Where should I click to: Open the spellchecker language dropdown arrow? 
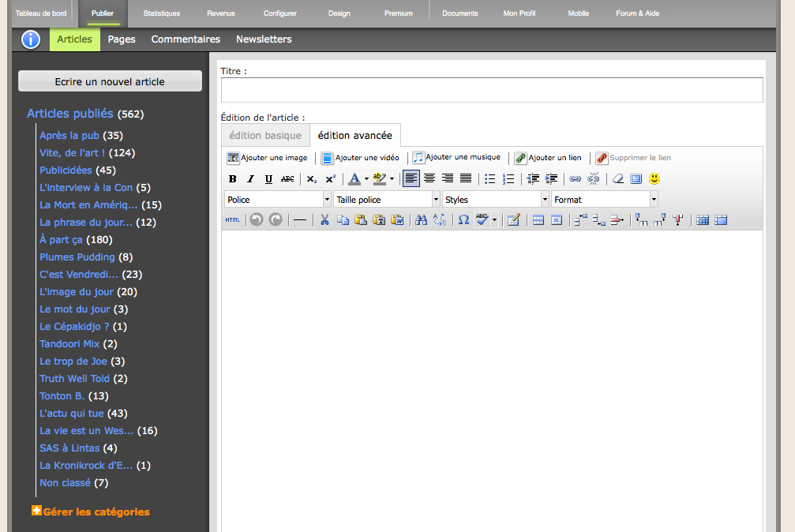coord(494,220)
